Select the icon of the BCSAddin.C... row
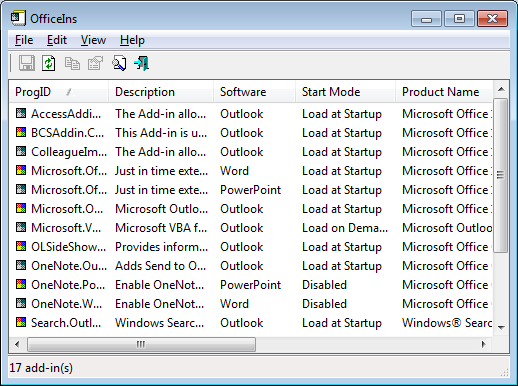Viewport: 518px width, 386px height. [x=21, y=132]
